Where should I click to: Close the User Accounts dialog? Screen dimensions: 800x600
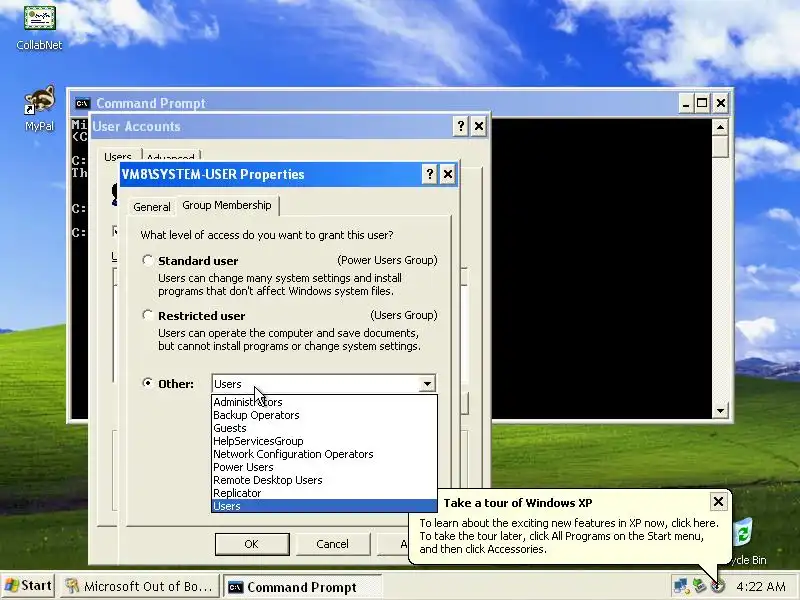point(479,126)
